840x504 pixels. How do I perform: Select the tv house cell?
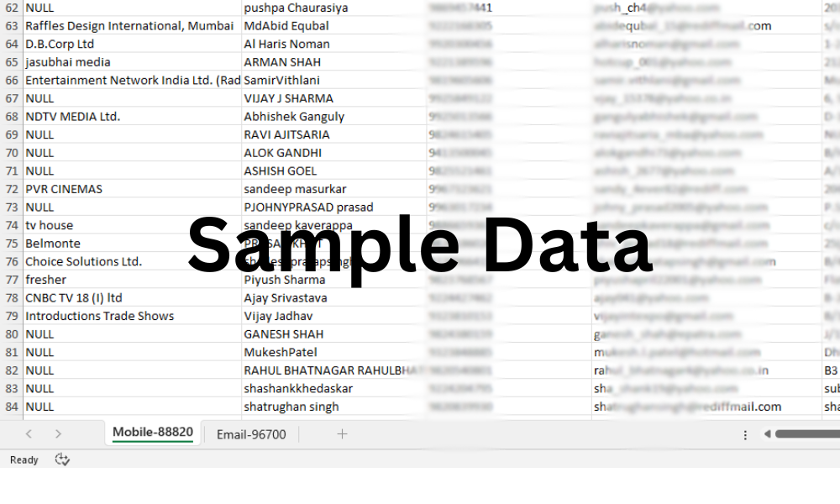coord(133,225)
